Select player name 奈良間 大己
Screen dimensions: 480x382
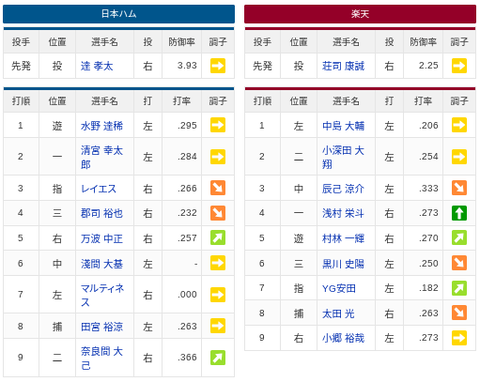(102, 358)
